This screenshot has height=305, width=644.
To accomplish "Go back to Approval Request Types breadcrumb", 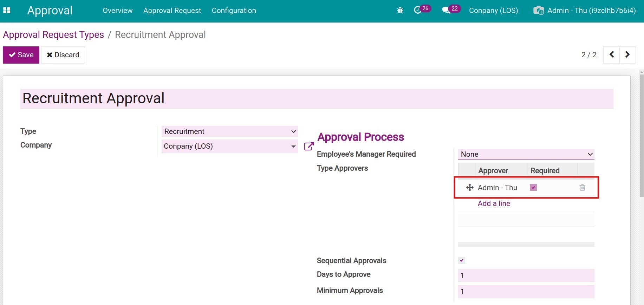I will coord(53,34).
